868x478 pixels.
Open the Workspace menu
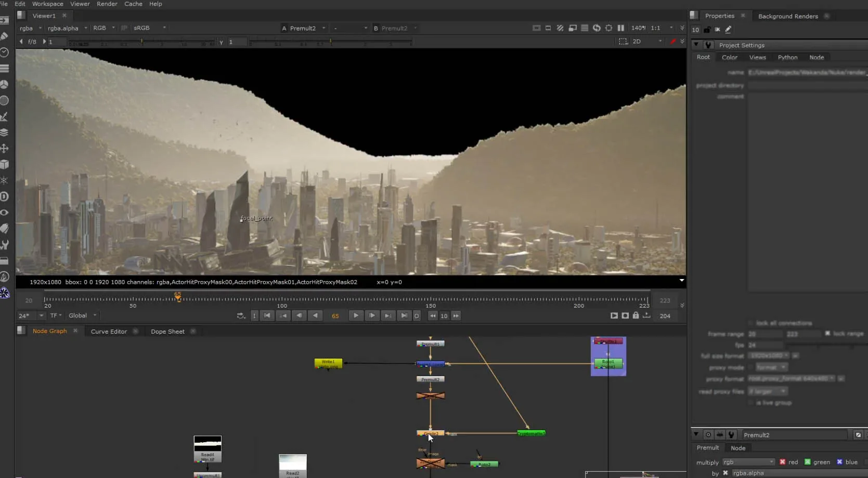pyautogui.click(x=48, y=4)
